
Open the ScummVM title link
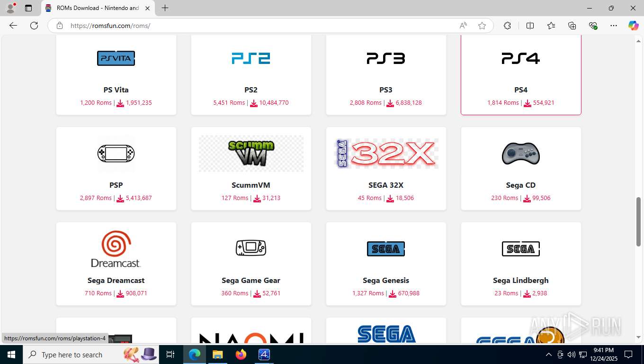click(x=251, y=185)
